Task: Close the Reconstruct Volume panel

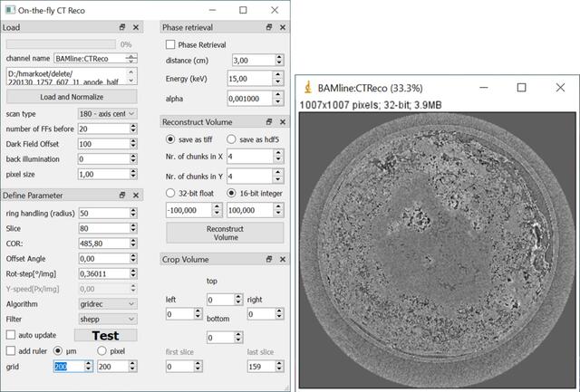Action: tap(283, 122)
